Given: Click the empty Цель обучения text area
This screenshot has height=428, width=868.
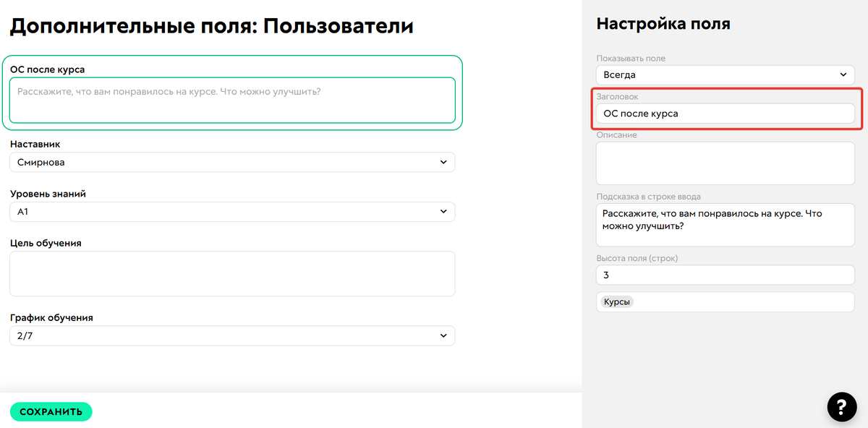Looking at the screenshot, I should point(231,273).
